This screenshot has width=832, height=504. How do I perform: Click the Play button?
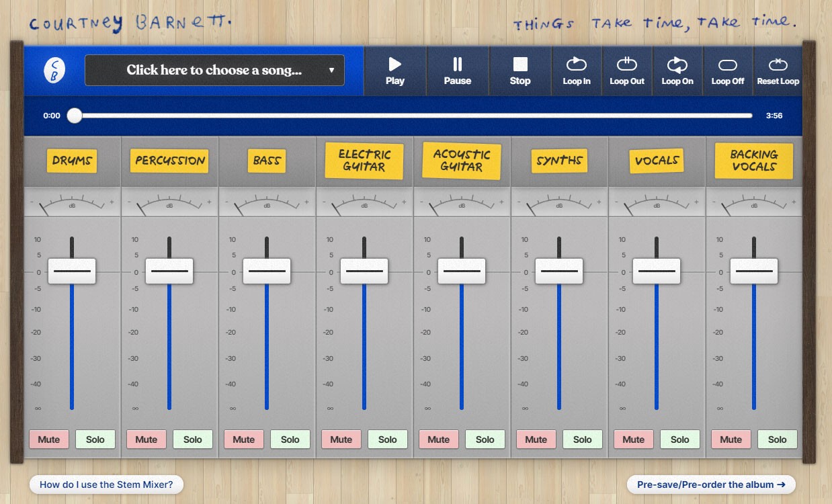(x=395, y=71)
